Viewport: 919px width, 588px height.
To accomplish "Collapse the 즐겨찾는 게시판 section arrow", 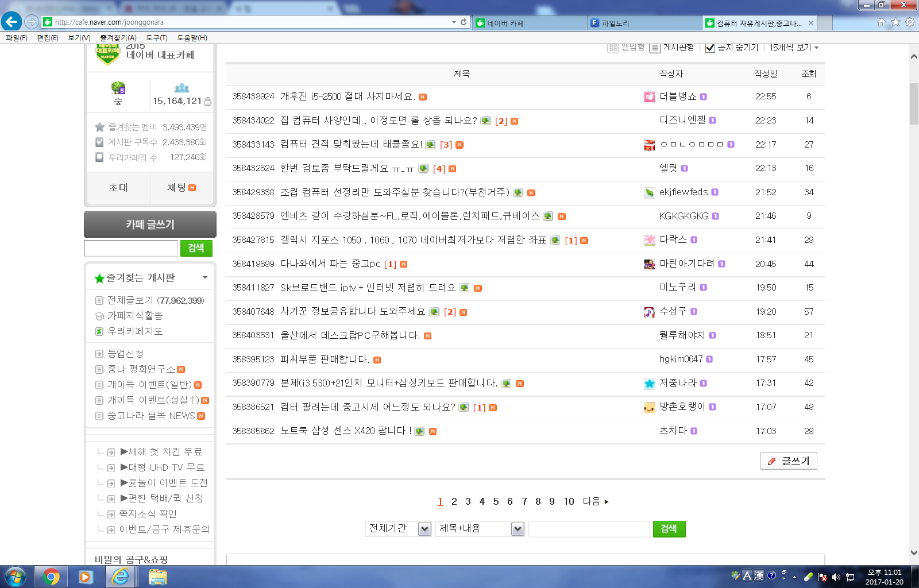I will pos(205,277).
